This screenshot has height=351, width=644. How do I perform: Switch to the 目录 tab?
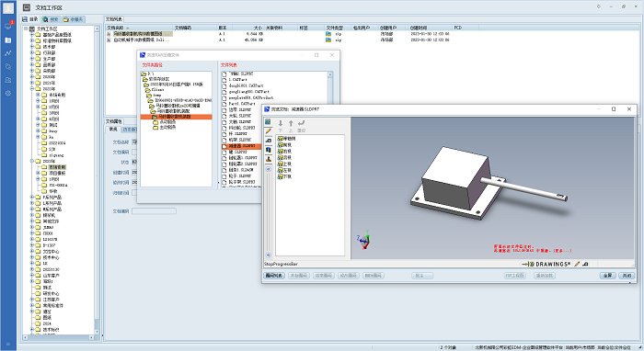pos(30,19)
